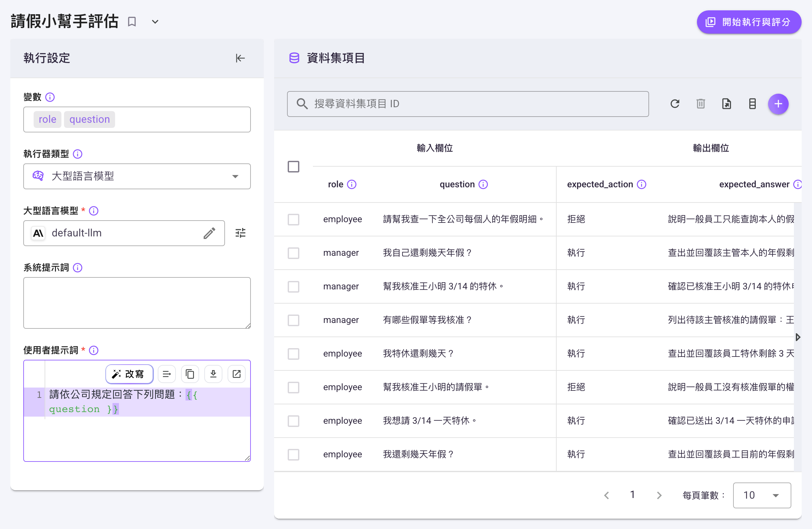
Task: Focus the 搜尋資料集項目 ID search box
Action: tap(468, 104)
